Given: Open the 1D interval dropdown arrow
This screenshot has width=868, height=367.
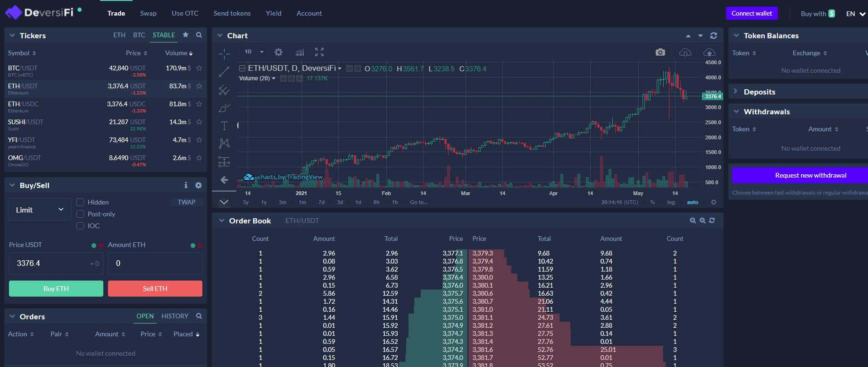Looking at the screenshot, I should tap(262, 52).
